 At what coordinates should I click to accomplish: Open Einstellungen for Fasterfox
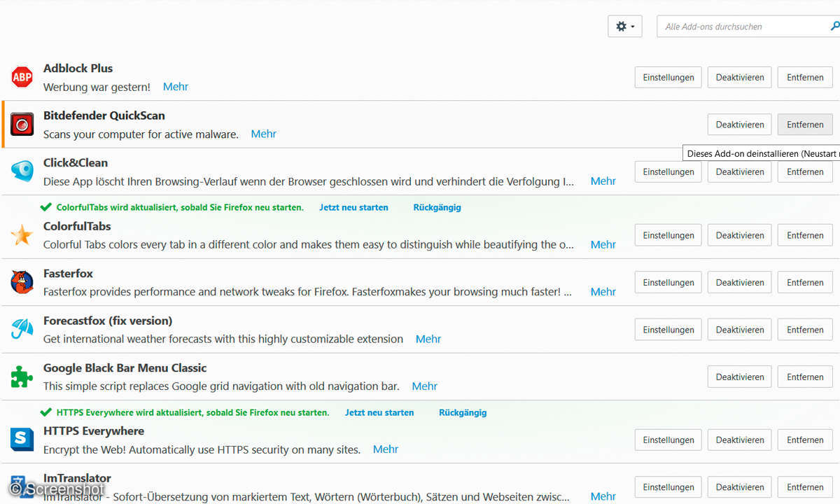click(668, 282)
